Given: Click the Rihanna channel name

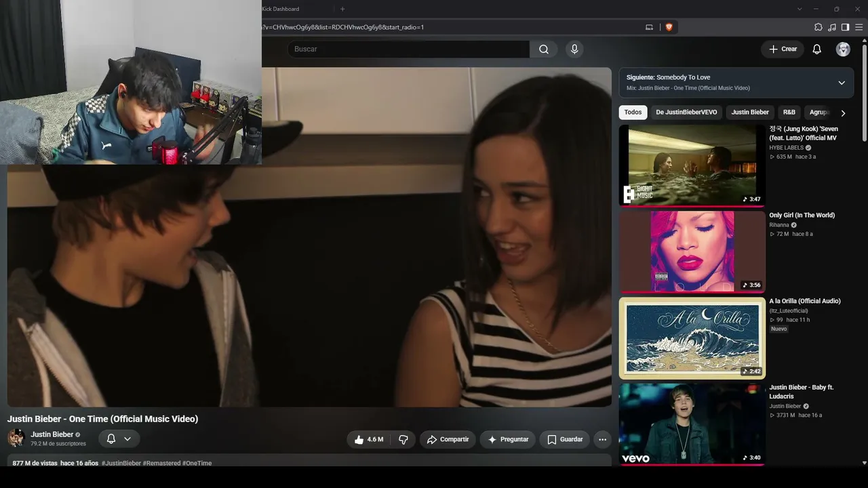Looking at the screenshot, I should click(x=779, y=225).
